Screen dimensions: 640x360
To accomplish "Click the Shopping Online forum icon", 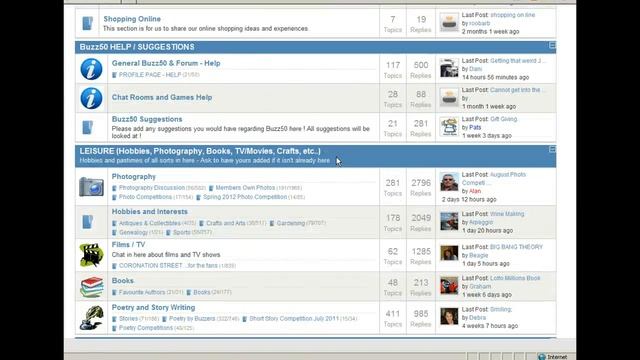I will pos(87,23).
